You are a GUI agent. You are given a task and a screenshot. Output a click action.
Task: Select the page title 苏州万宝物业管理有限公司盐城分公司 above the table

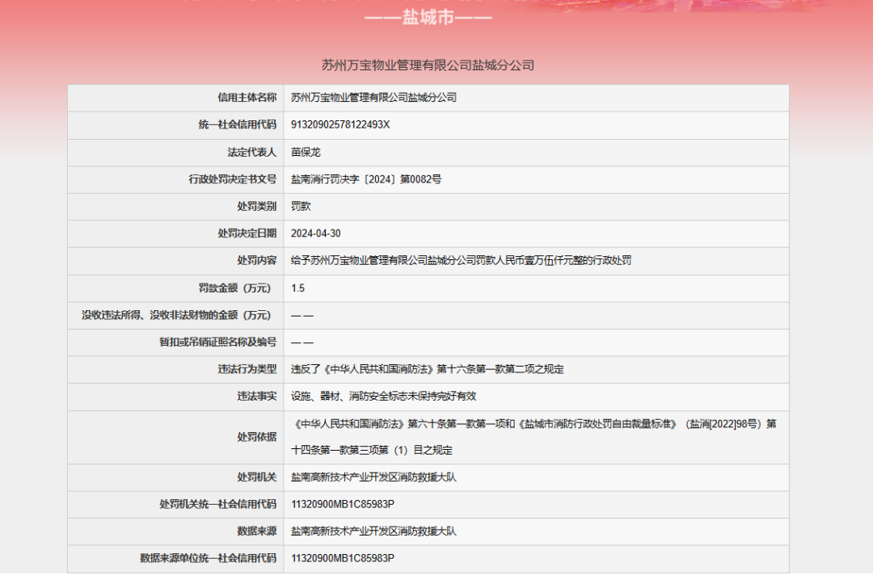(428, 65)
